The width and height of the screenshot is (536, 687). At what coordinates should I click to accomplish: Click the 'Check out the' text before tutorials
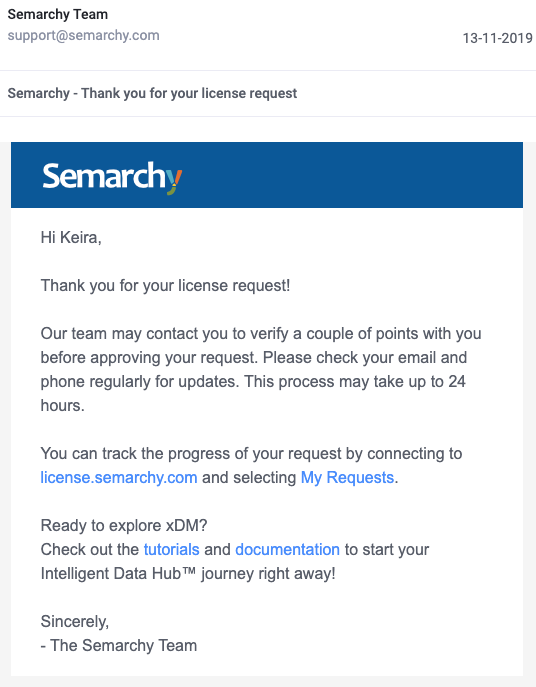coord(89,549)
